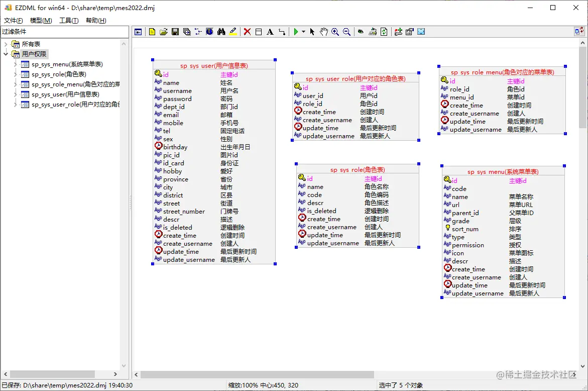This screenshot has height=391, width=588.
Task: Delete selection with red X icon
Action: tap(247, 32)
